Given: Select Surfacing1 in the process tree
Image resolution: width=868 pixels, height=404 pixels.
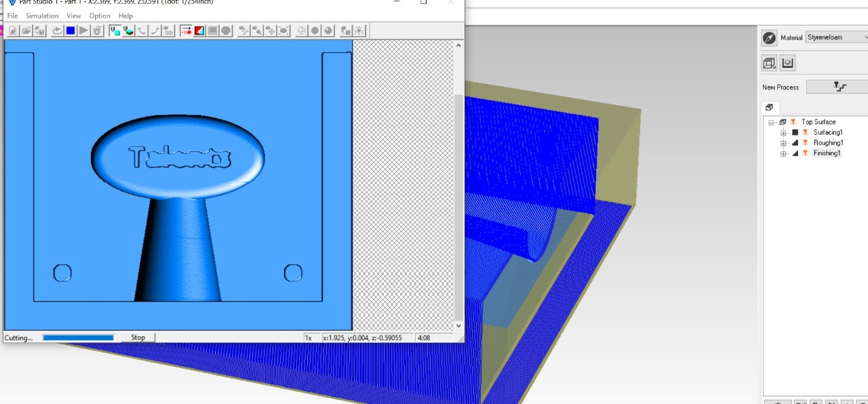Looking at the screenshot, I should [827, 132].
